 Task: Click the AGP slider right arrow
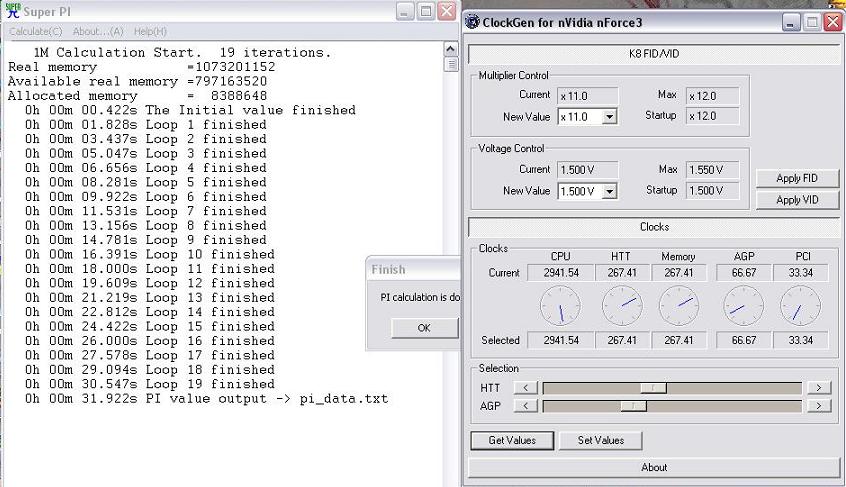point(819,406)
